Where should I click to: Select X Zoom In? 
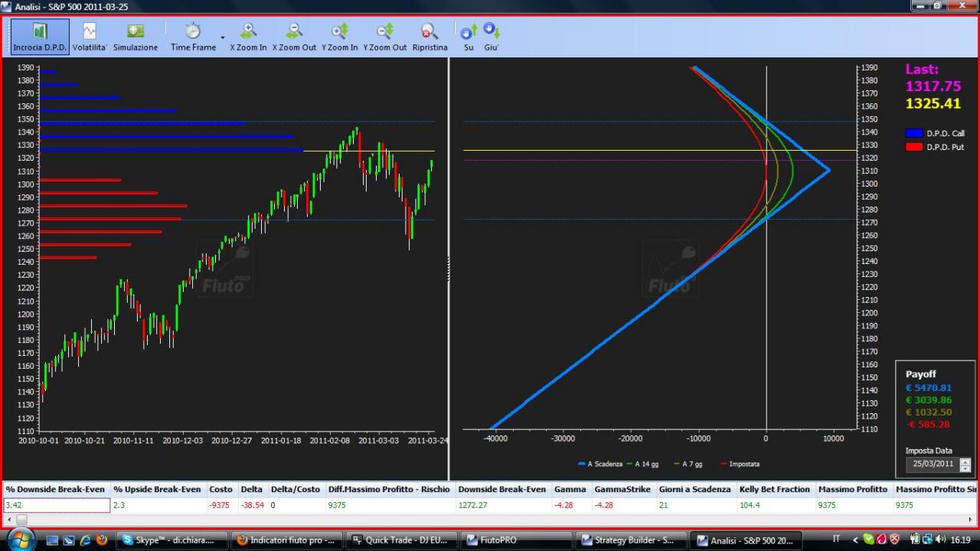[x=249, y=37]
